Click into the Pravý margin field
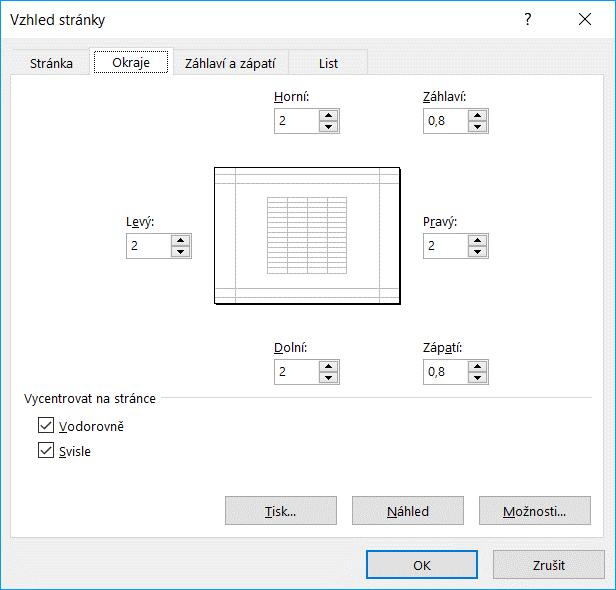 446,246
